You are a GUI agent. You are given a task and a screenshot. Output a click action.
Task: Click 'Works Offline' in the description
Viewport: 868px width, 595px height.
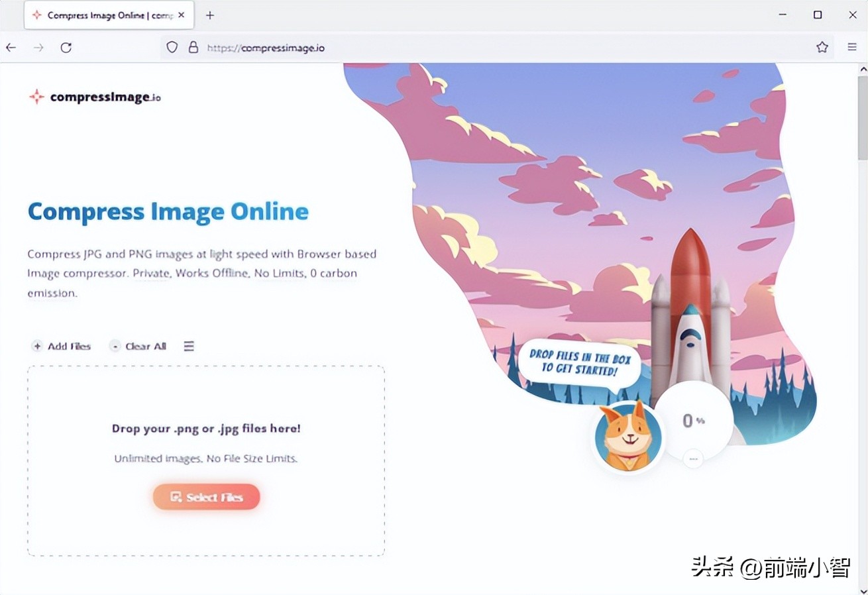point(212,273)
